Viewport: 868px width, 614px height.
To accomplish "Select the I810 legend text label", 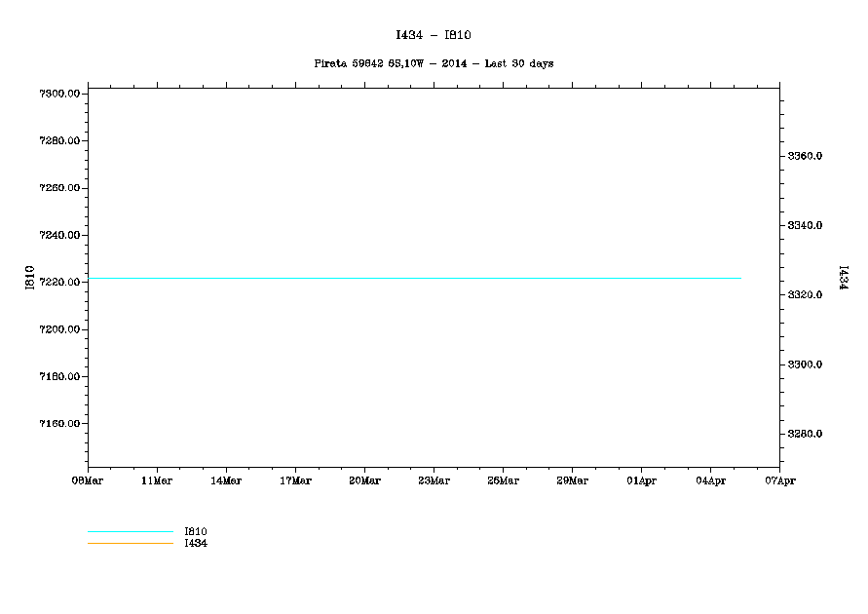I will click(196, 531).
